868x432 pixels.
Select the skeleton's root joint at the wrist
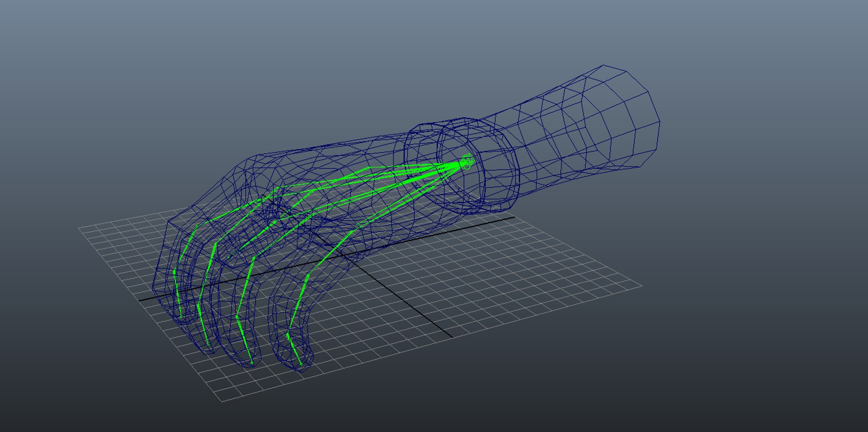[x=467, y=162]
